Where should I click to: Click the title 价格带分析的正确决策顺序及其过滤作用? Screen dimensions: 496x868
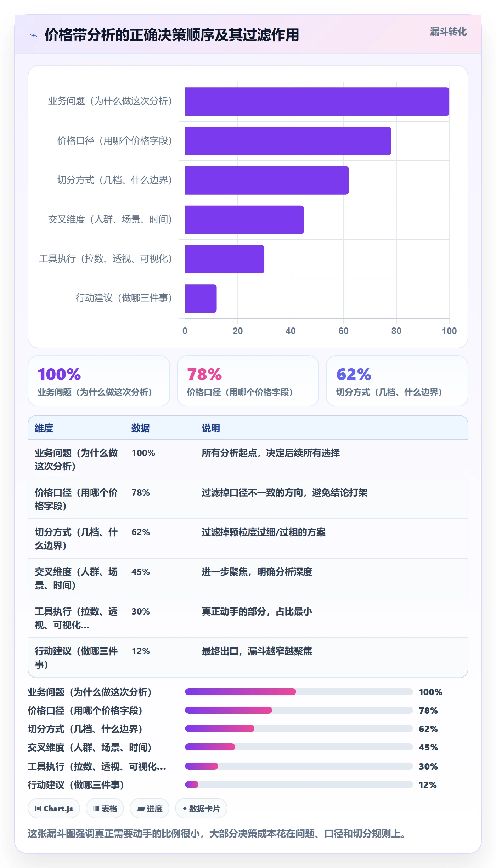172,35
